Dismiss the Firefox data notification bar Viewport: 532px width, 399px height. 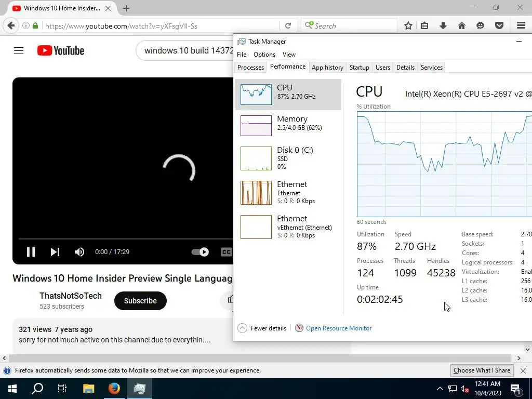click(523, 371)
